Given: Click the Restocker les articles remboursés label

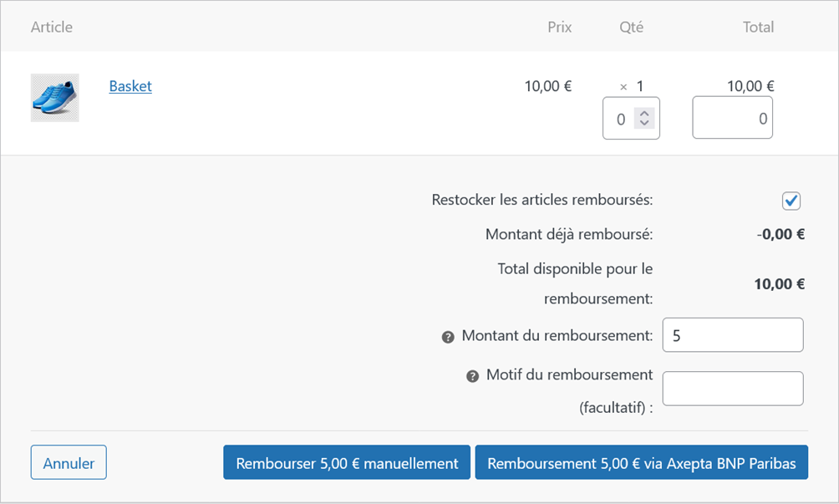Looking at the screenshot, I should click(542, 201).
